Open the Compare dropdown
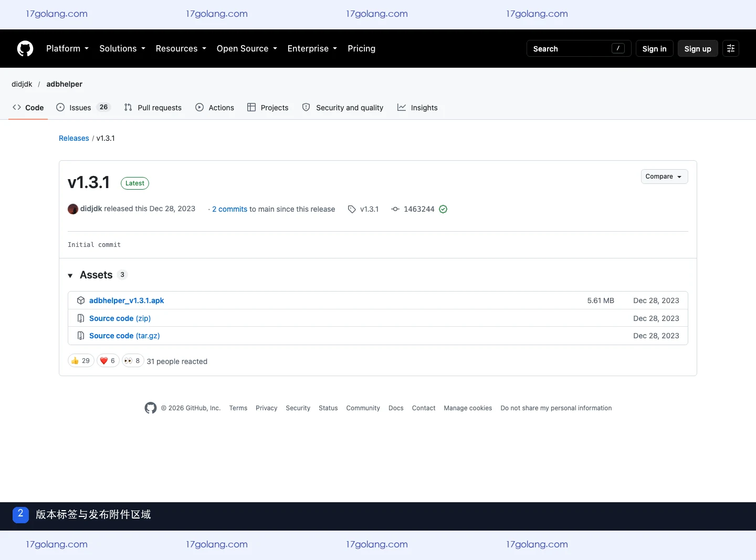Screen dimensions: 756x560 coord(664,177)
